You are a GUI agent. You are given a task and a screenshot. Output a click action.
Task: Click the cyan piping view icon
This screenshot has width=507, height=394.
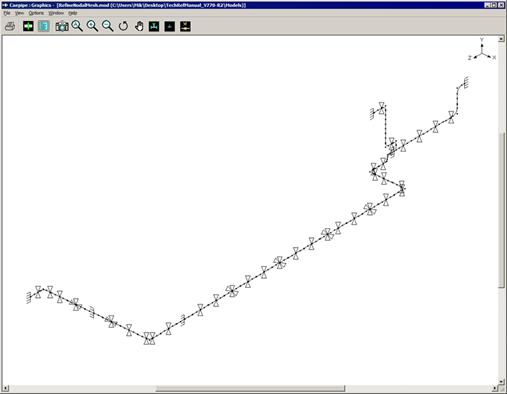coord(154,26)
